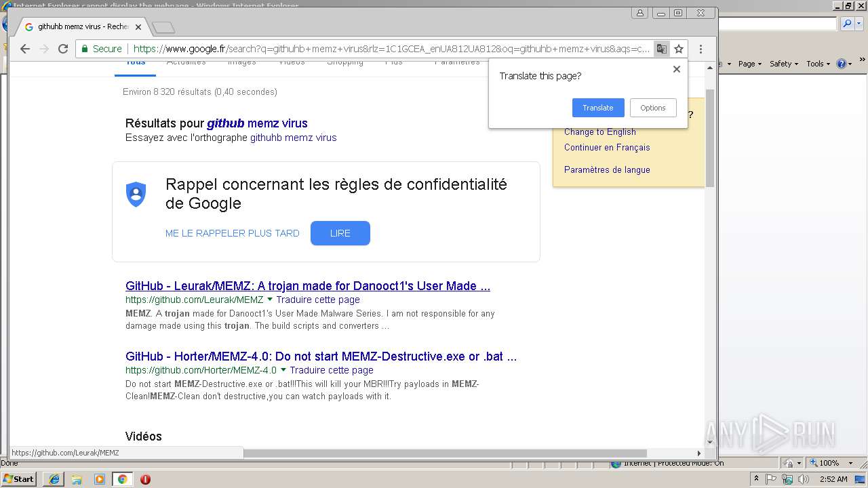Open Paramètres de langue
This screenshot has width=868, height=488.
pos(607,170)
